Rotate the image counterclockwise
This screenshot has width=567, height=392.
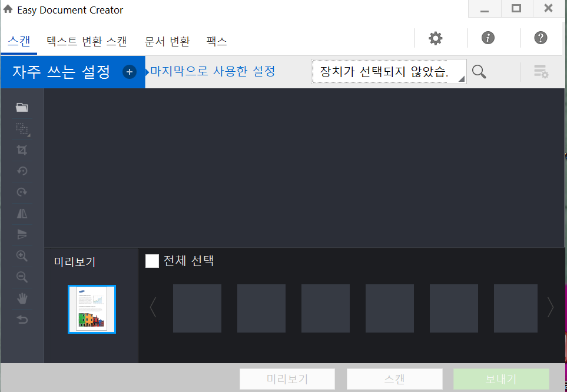tap(22, 171)
